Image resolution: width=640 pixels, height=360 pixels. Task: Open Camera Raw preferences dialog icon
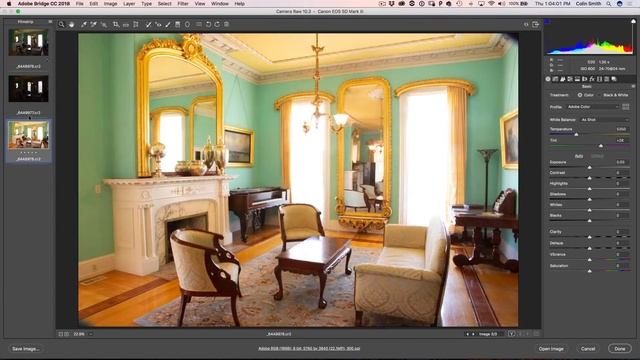199,24
